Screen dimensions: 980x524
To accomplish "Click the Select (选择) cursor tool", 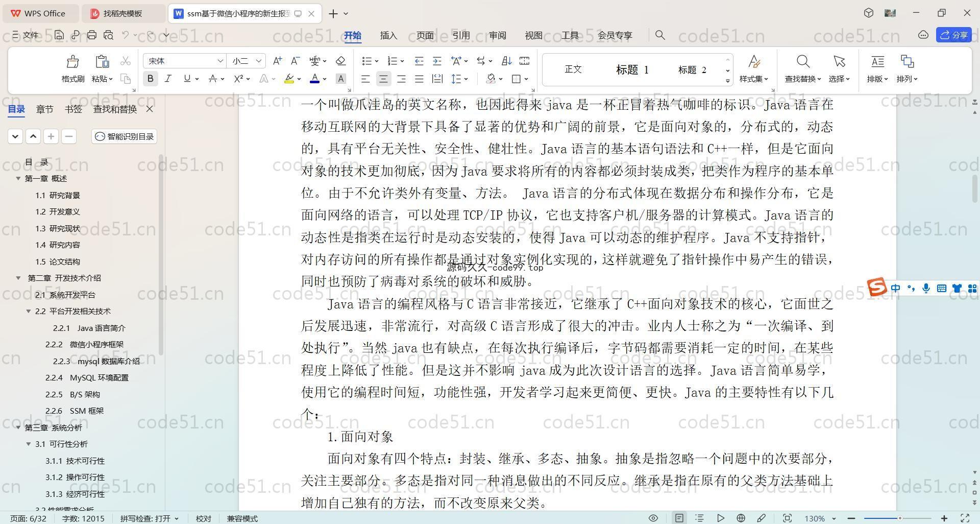I will click(x=839, y=68).
